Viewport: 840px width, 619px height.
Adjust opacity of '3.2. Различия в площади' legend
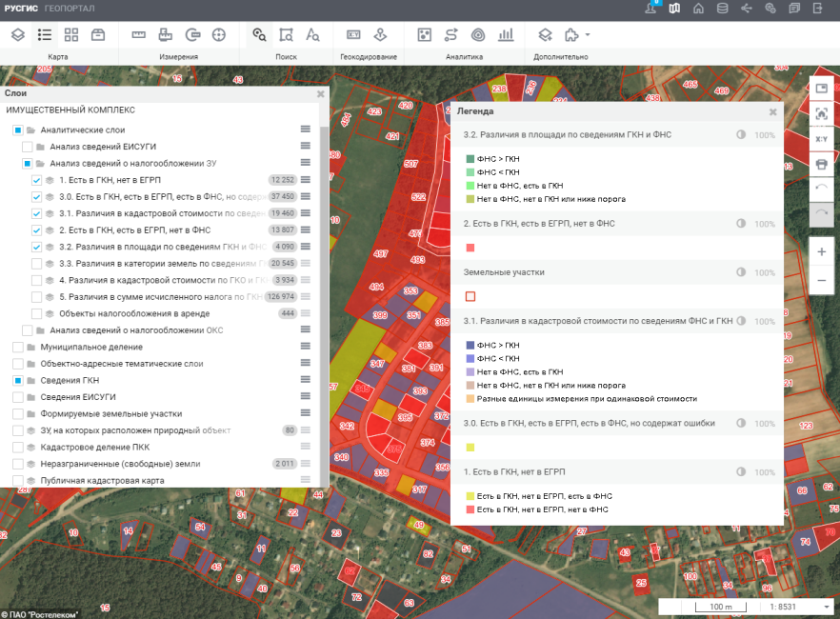(x=741, y=134)
